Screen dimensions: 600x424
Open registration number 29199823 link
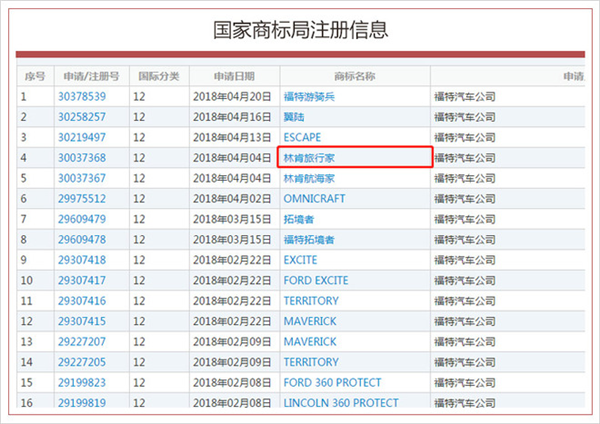click(82, 382)
